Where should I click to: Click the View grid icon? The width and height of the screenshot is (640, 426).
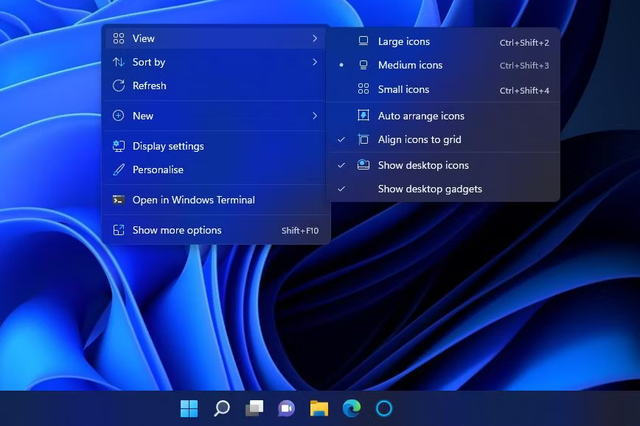[x=118, y=38]
